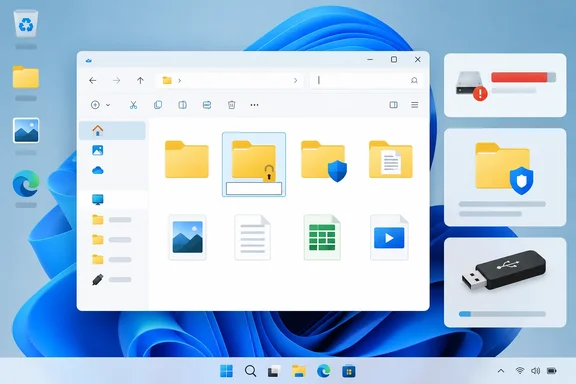Open Wi-Fi network settings in tray
This screenshot has height=384, width=576.
[x=519, y=371]
